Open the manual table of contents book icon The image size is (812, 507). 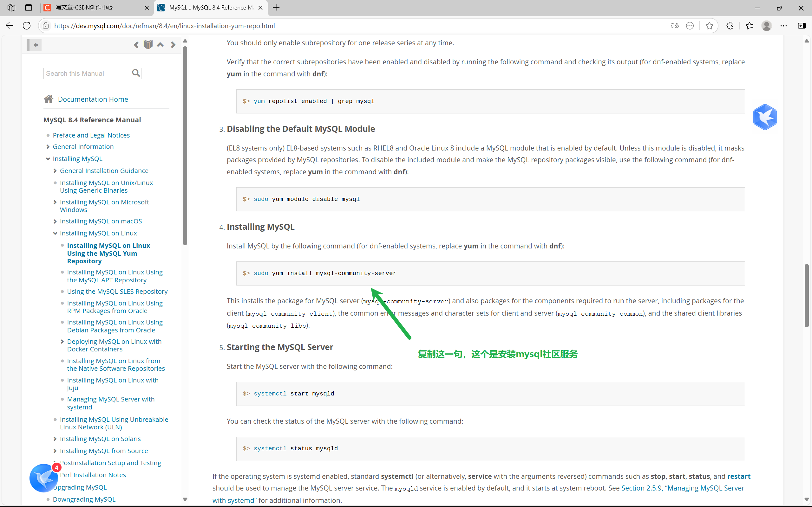[148, 45]
